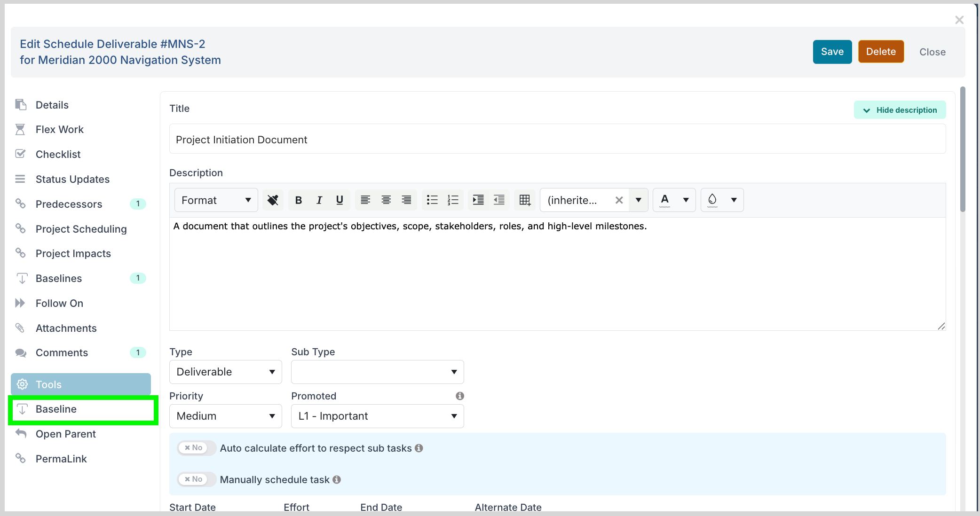The height and width of the screenshot is (516, 980).
Task: Center-align the description text
Action: 386,200
